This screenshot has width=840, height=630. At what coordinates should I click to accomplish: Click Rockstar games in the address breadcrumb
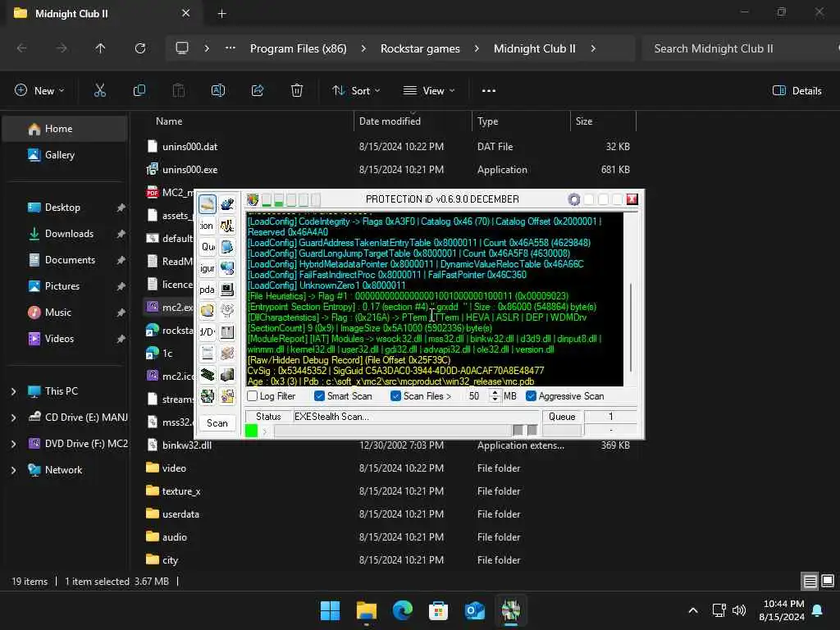420,48
